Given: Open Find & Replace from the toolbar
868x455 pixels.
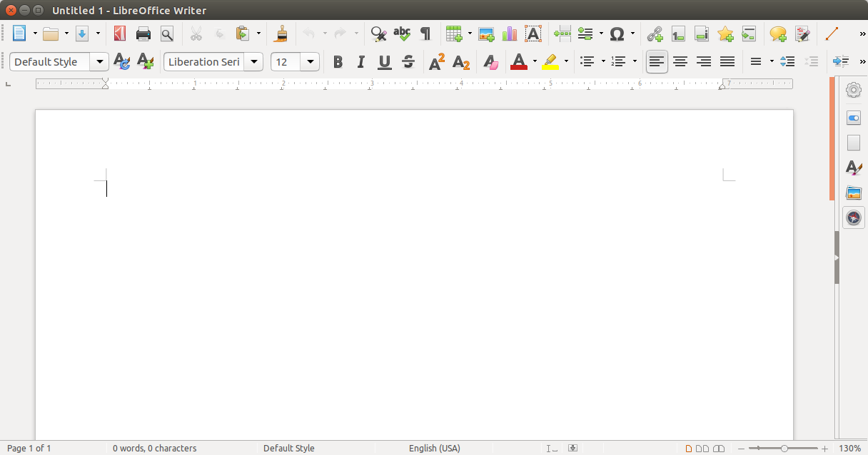Looking at the screenshot, I should [378, 34].
